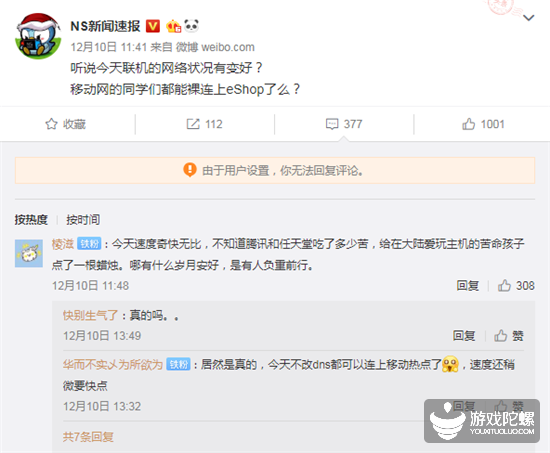550x453 pixels.
Task: Click the crown membership badge icon
Action: click(173, 26)
